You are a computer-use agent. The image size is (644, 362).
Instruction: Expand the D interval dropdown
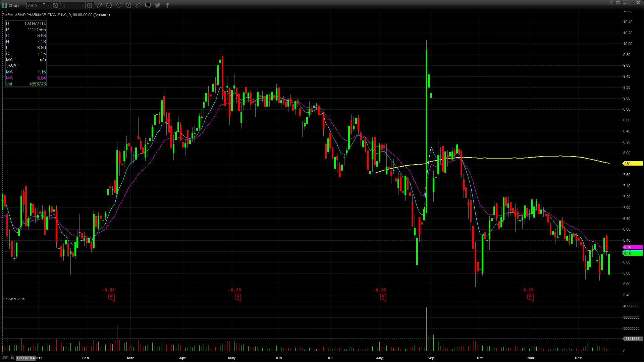(83, 5)
